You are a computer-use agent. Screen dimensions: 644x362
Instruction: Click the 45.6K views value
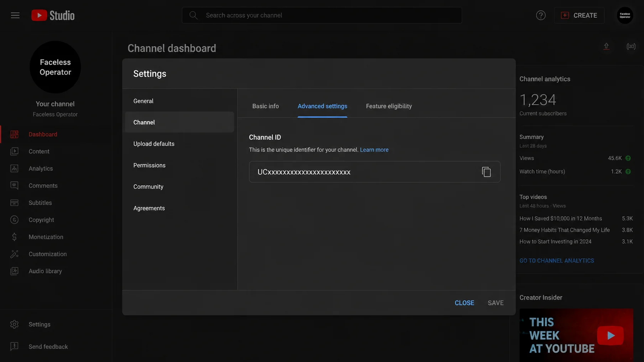[615, 158]
